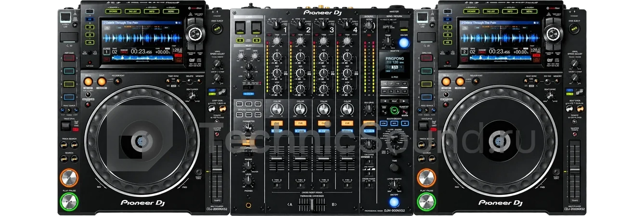Image resolution: width=644 pixels, height=216 pixels.
Task: Toggle Beat FX HI frequency button
Action: 404,123
